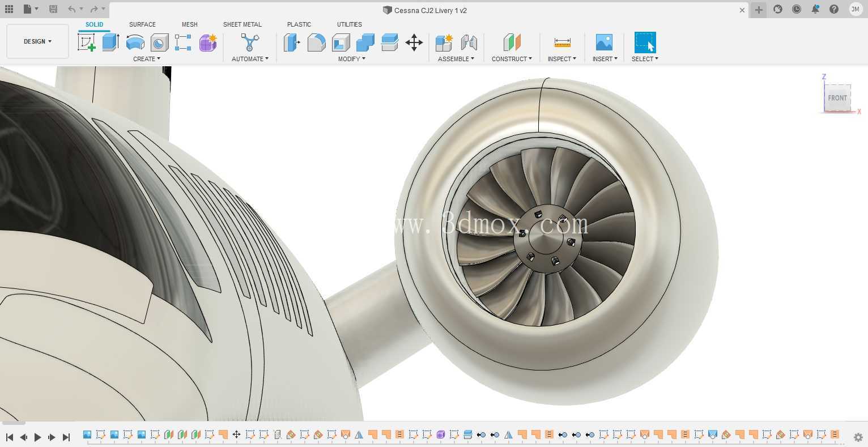
Task: Save the document with the disk icon
Action: pyautogui.click(x=53, y=9)
